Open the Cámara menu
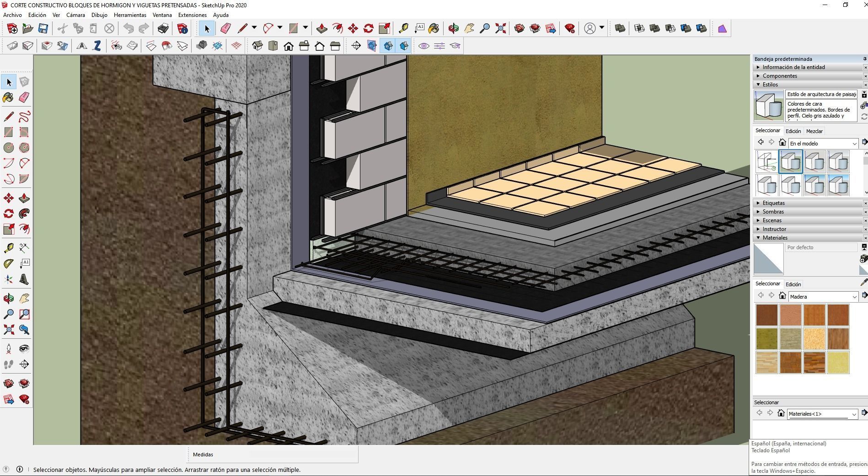Viewport: 868px width, 476px height. point(75,15)
